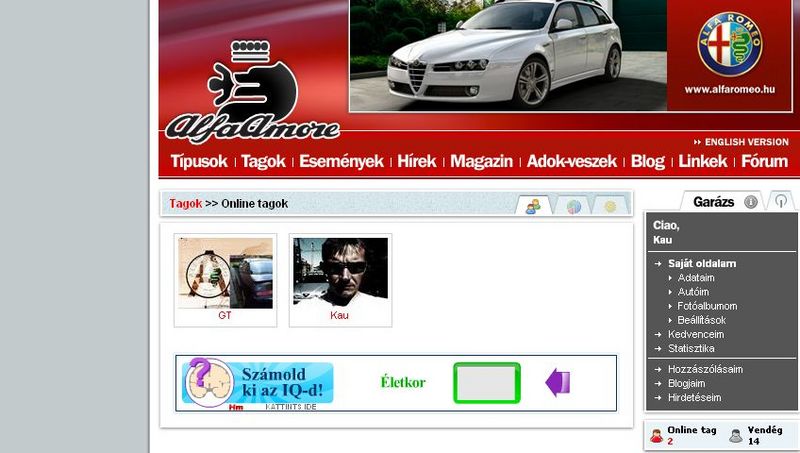Open Statisztika link
The width and height of the screenshot is (800, 453).
(691, 348)
